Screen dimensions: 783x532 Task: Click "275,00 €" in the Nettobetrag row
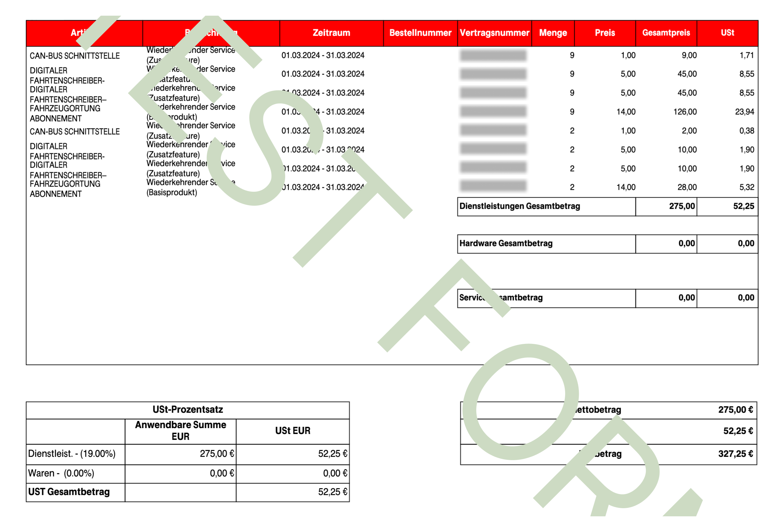pos(736,410)
